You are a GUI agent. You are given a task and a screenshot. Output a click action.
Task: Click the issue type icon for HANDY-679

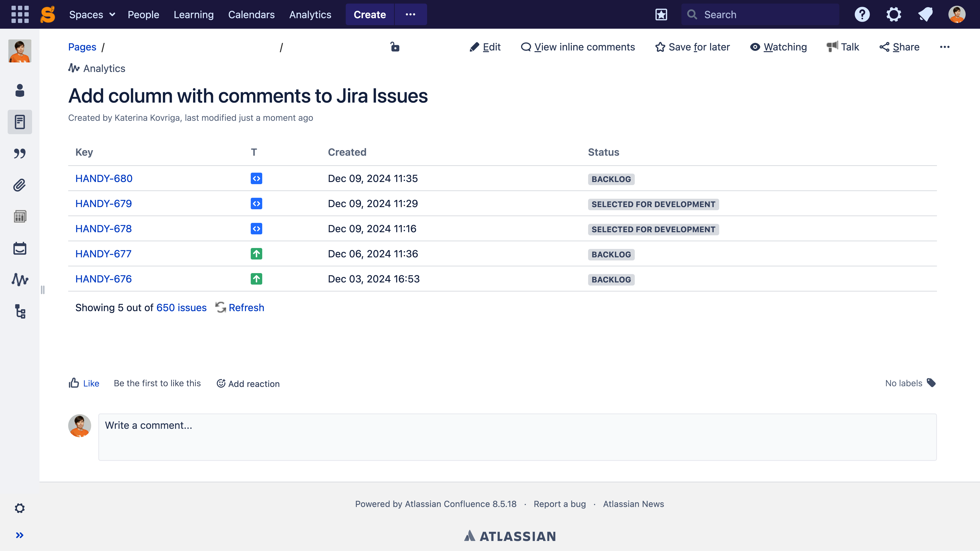[x=256, y=204]
